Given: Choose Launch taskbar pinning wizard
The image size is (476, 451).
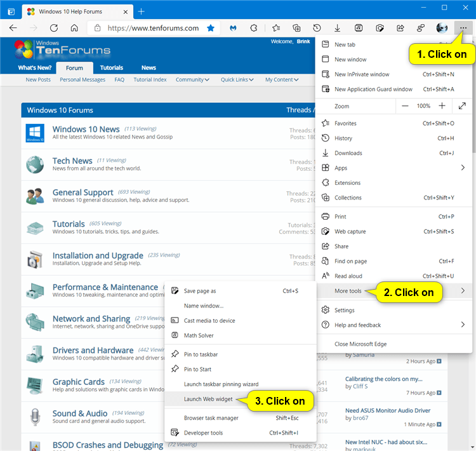Looking at the screenshot, I should [x=241, y=384].
